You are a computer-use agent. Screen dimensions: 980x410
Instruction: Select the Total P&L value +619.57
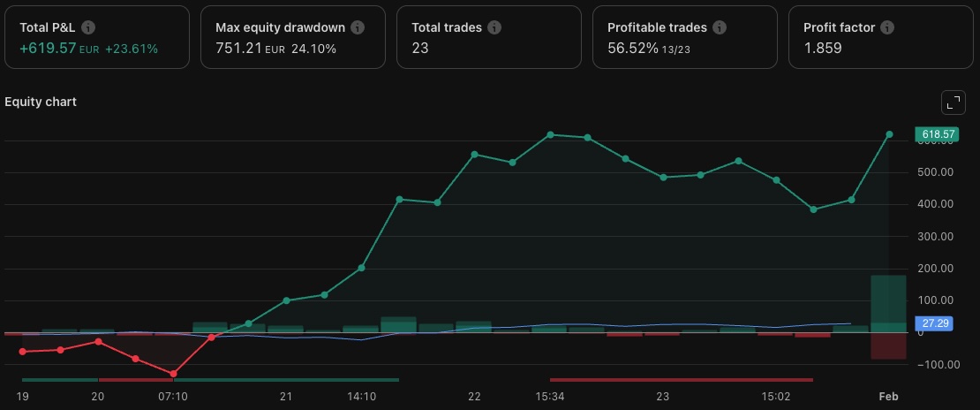48,48
